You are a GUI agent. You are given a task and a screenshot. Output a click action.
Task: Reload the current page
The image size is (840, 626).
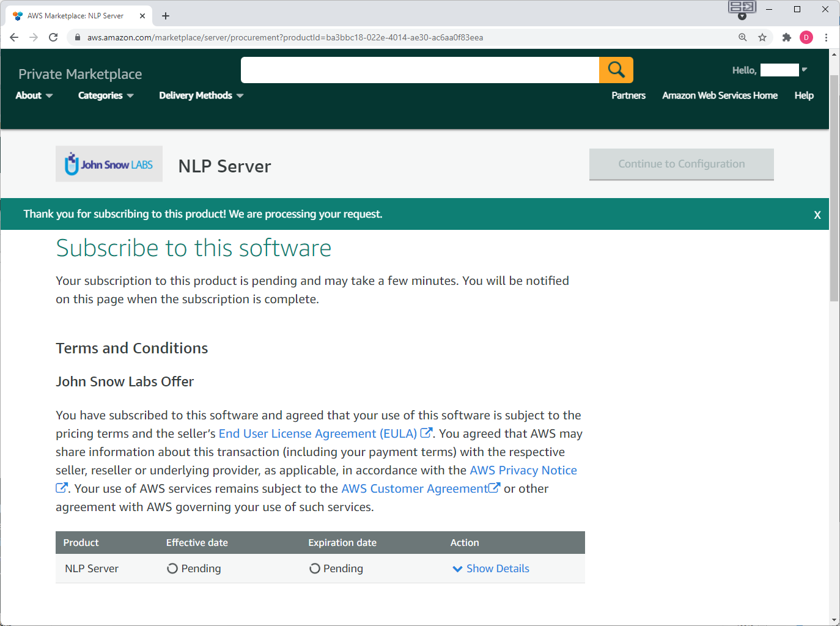[53, 37]
